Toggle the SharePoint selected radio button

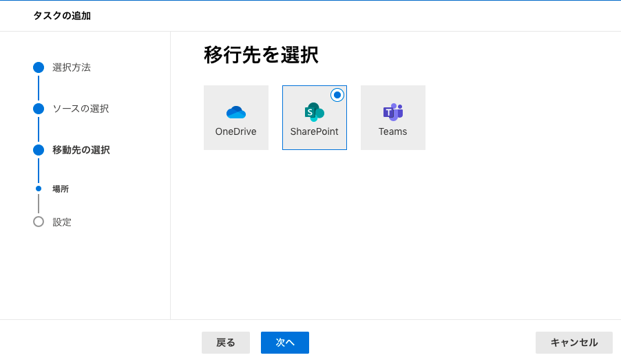click(337, 95)
